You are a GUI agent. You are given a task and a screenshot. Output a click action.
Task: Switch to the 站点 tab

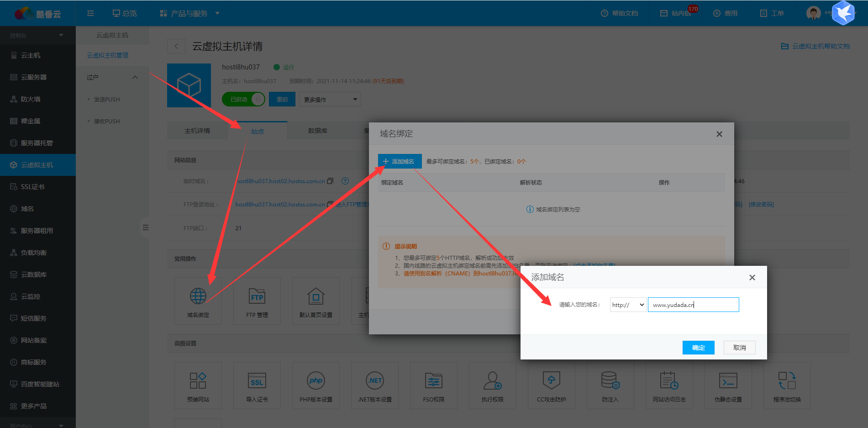tap(257, 131)
